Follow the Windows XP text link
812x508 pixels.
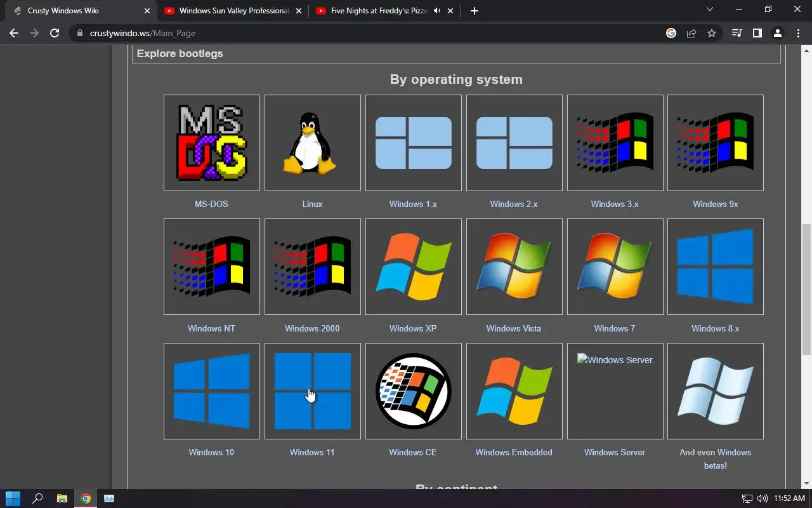[413, 328]
